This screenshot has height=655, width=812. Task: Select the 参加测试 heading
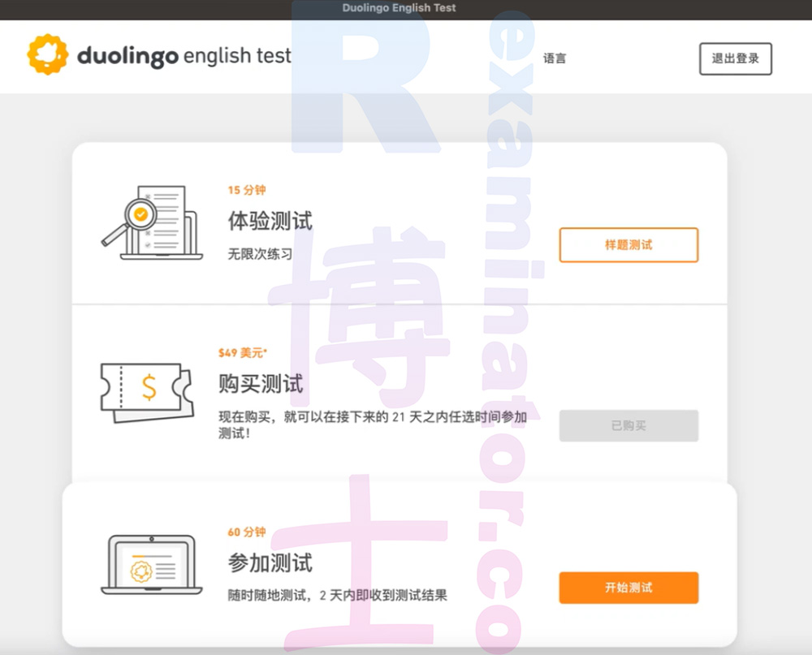coord(270,562)
